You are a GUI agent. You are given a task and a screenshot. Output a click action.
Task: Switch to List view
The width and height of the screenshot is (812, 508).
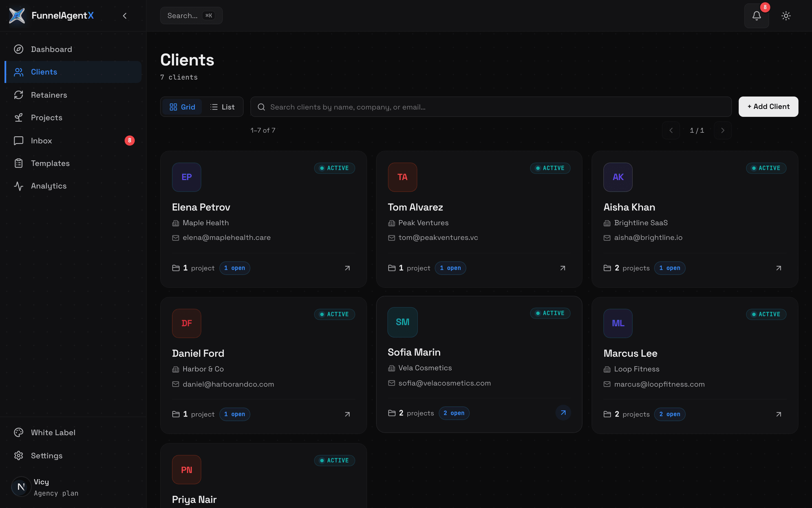coord(222,107)
